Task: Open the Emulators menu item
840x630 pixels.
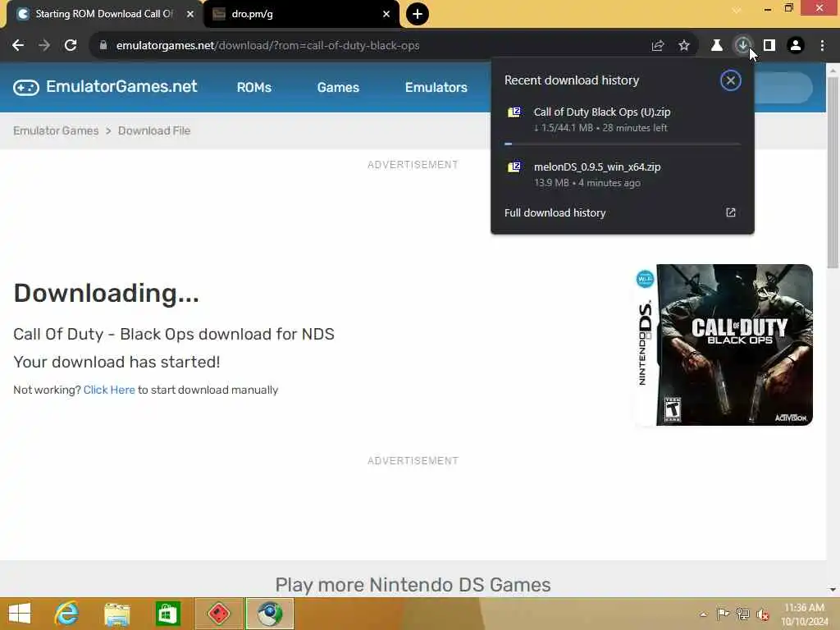Action: (436, 87)
